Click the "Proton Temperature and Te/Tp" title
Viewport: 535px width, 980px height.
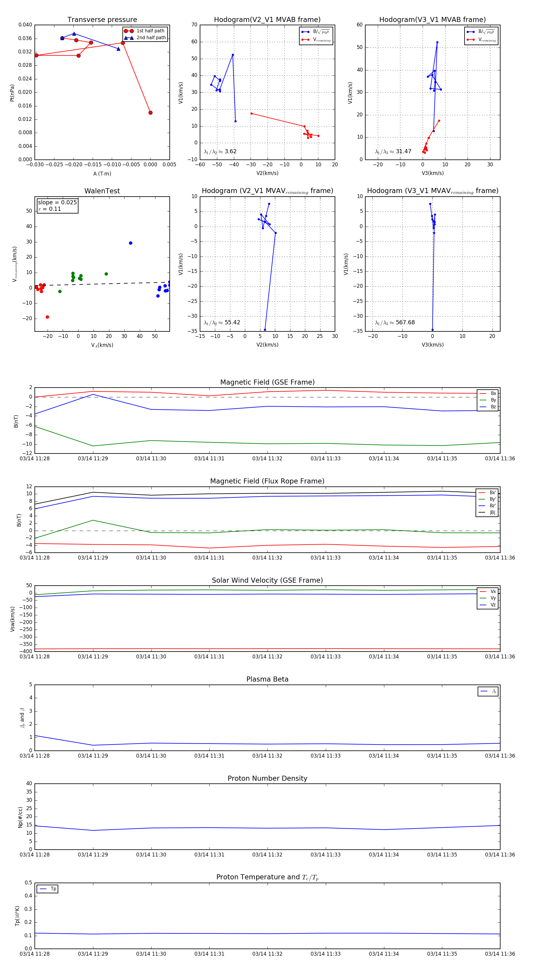[267, 877]
